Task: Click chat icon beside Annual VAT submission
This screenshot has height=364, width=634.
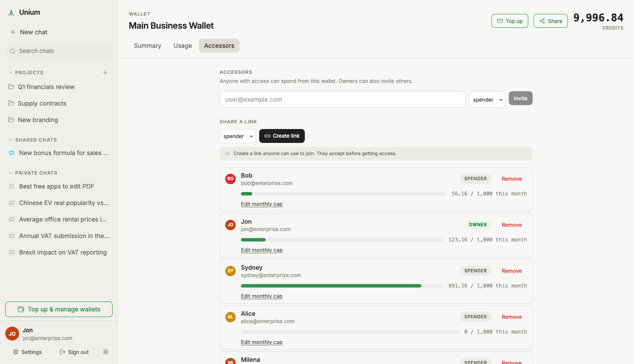Action: (x=12, y=236)
